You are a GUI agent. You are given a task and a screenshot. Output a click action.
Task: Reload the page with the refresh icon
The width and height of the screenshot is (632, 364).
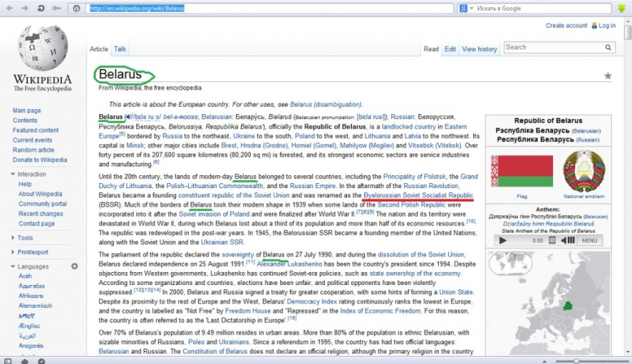pyautogui.click(x=42, y=8)
